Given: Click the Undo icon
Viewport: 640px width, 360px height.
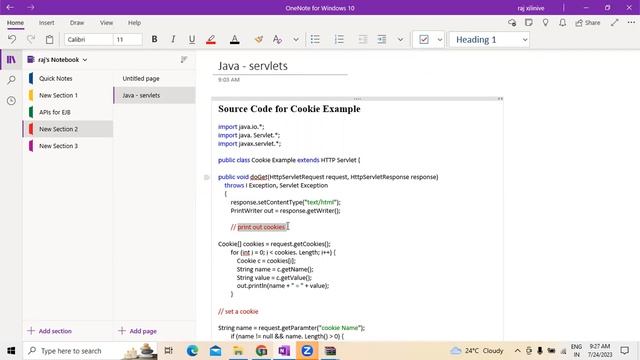Looking at the screenshot, I should pyautogui.click(x=12, y=40).
